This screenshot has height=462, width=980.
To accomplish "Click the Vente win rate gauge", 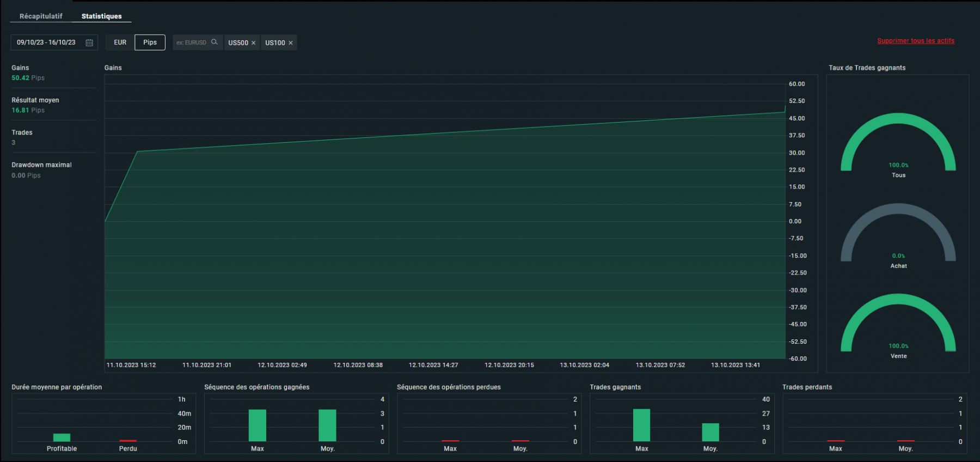I will [898, 323].
